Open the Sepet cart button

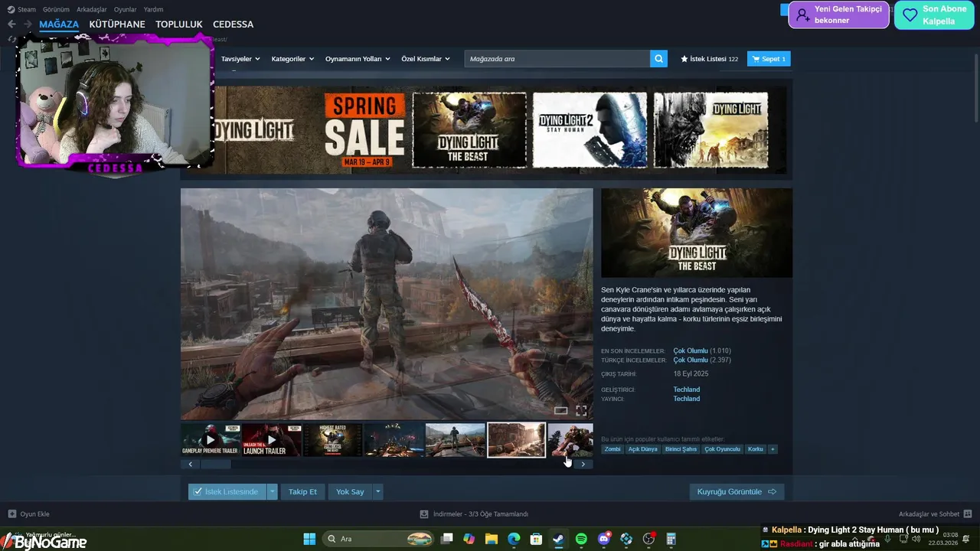pos(769,59)
